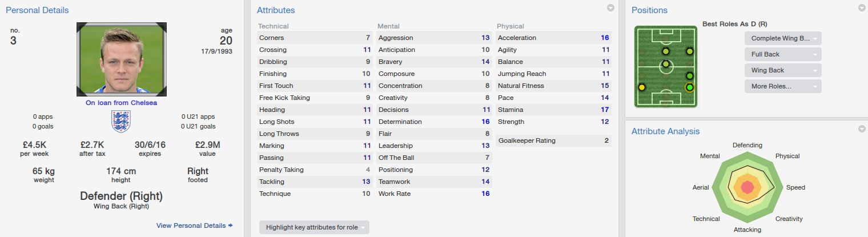Viewport: 868px width, 237px height.
Task: Follow the On loan from Chelsea link
Action: tap(121, 103)
